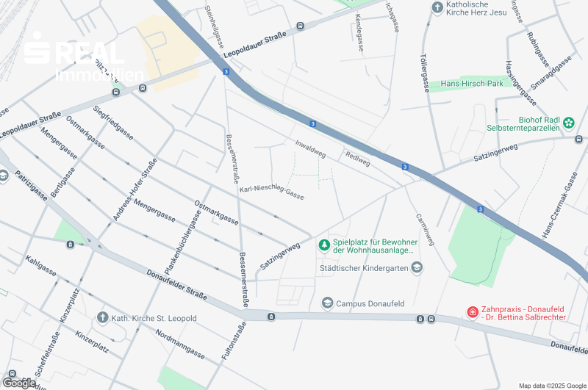588x390 pixels.
Task: Click the Campus Donaufeld text label
Action: tap(370, 303)
